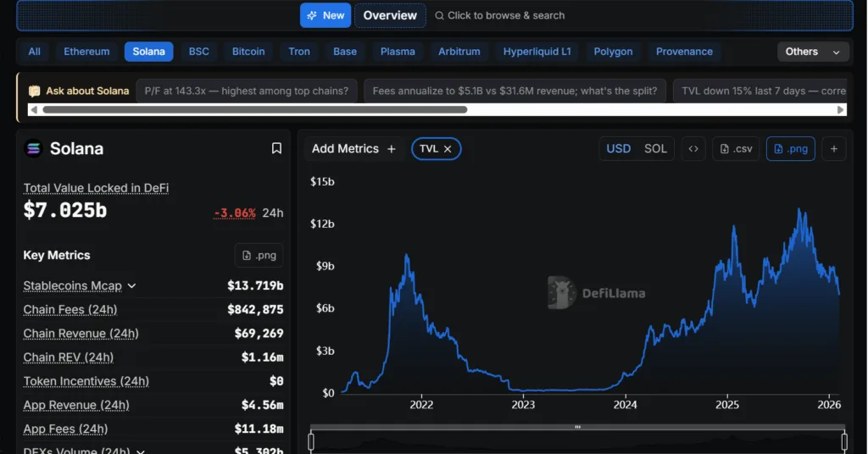The width and height of the screenshot is (868, 454).
Task: Ask 'P/F at 143.3x' suggested question
Action: [247, 91]
